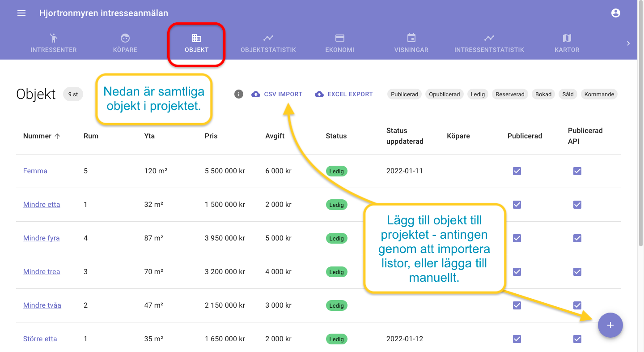
Task: Toggle Publicerad checkbox for Mindre fyra row
Action: 517,238
